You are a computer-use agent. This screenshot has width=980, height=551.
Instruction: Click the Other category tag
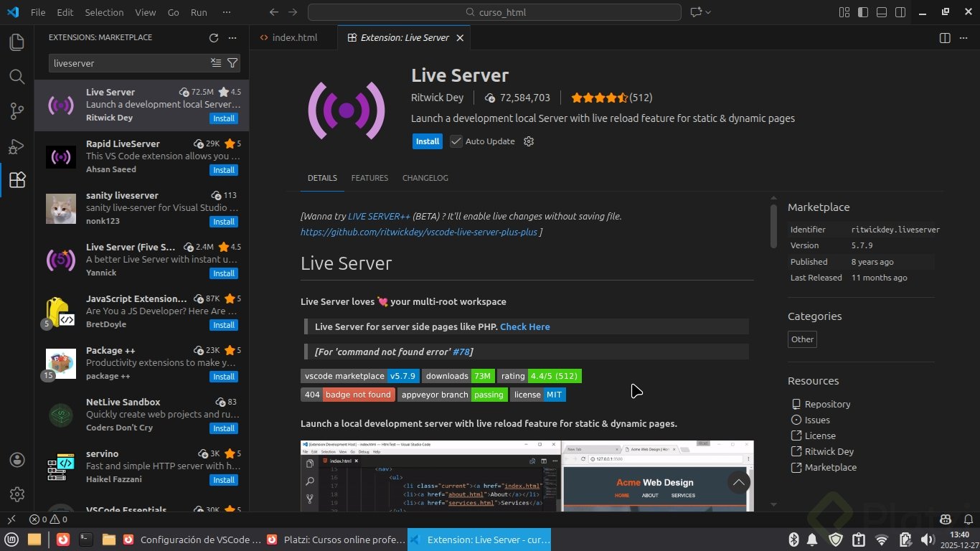tap(802, 339)
